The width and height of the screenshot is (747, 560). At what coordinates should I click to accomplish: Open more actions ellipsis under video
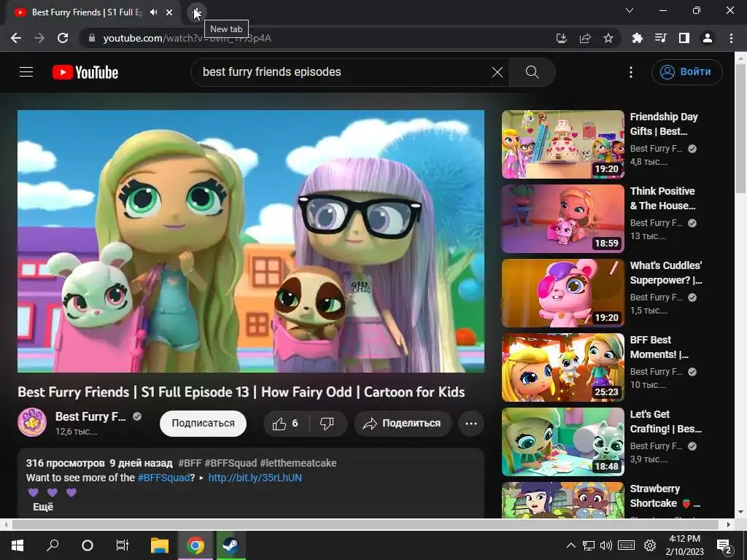click(471, 424)
